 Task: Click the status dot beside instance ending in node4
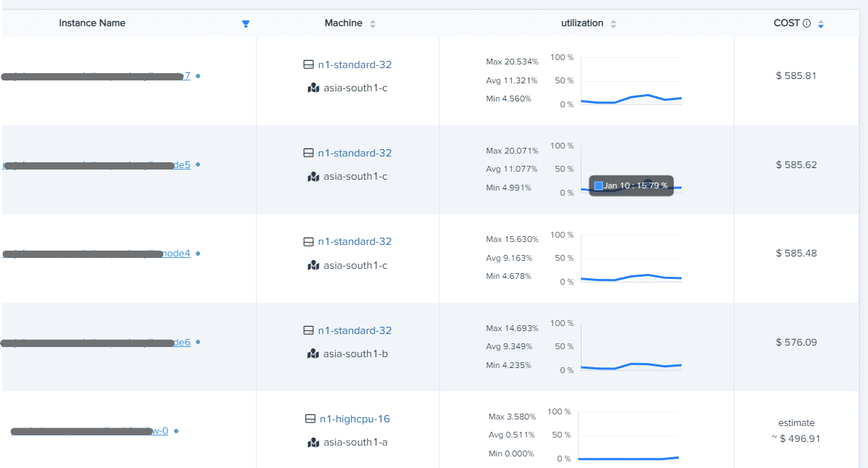pos(197,253)
